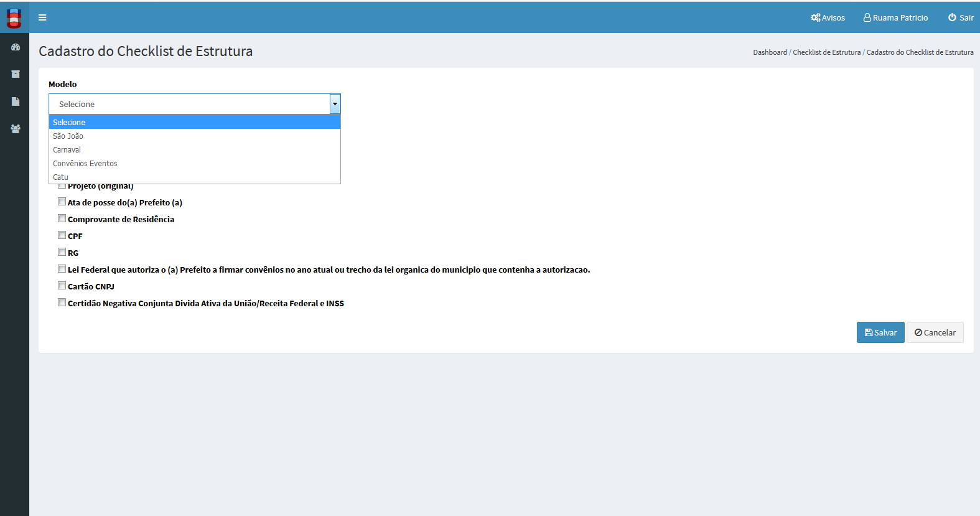Click Sair to log out
The height and width of the screenshot is (516, 980).
[961, 17]
